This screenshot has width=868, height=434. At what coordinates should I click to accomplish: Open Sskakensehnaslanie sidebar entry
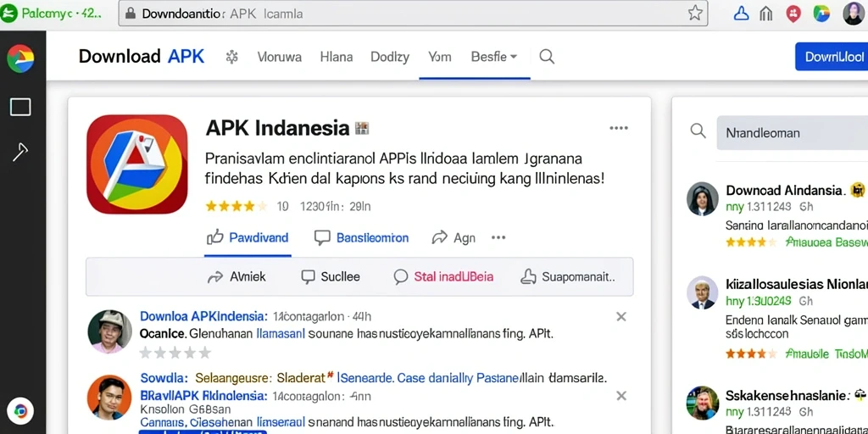click(x=787, y=396)
